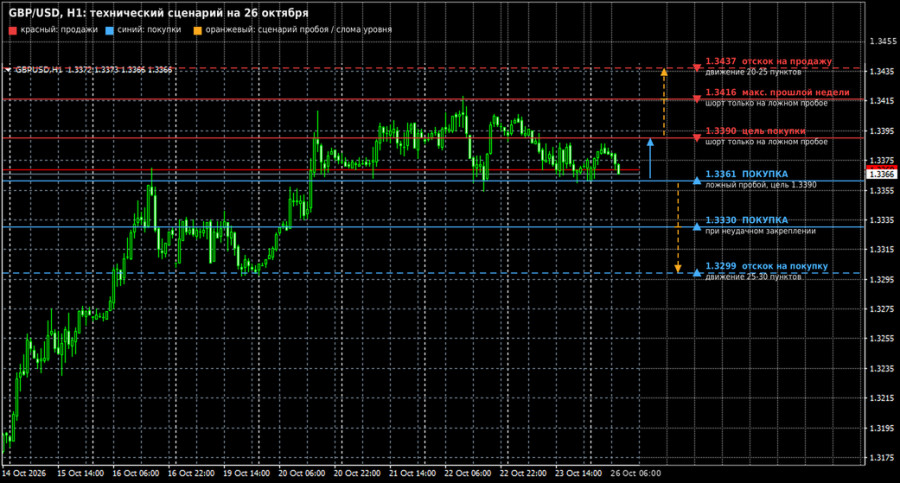Click the price axis value 1.3415

(883, 101)
